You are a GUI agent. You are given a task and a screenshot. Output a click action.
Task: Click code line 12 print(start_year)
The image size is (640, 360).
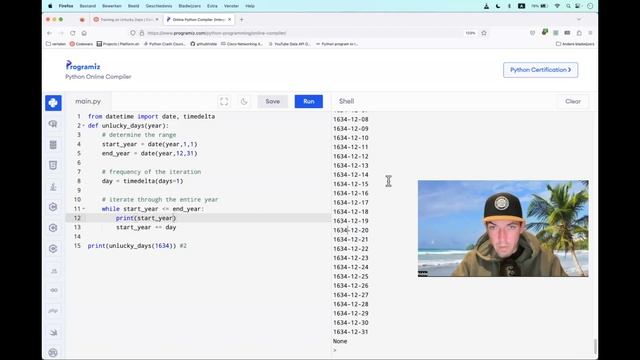coord(146,218)
